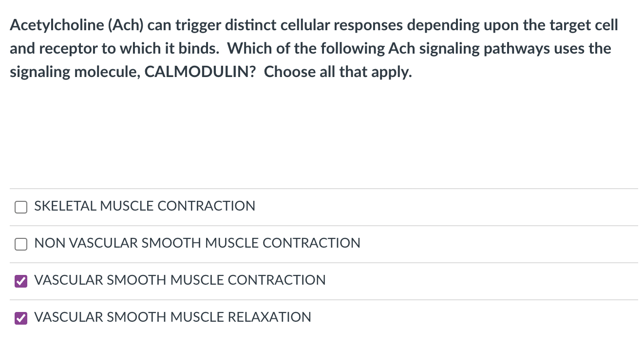Check the NON VASCULAR SMOOTH MUSCLE CONTRACTION checkbox
Screen dimensions: 644x350
click(21, 244)
